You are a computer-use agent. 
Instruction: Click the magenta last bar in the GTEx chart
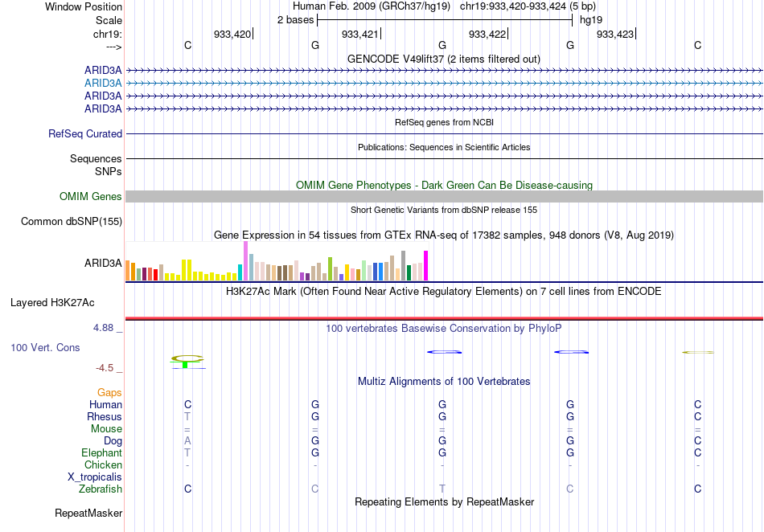coord(426,266)
